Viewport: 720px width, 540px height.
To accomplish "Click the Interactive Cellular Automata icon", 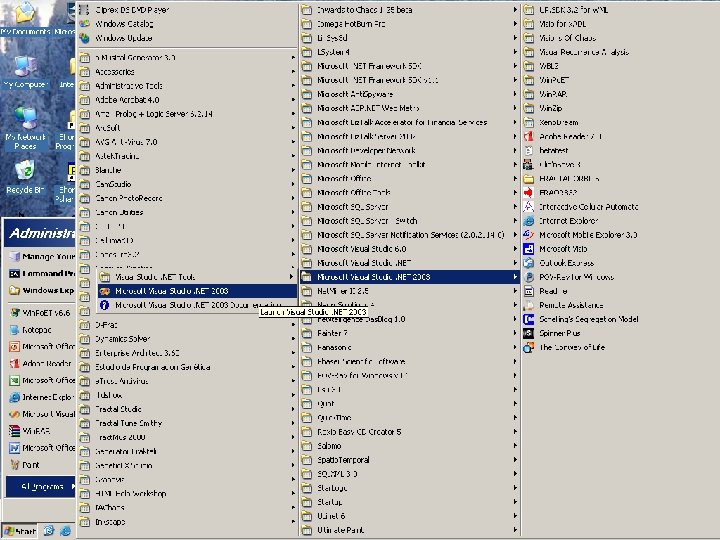I will click(x=529, y=207).
